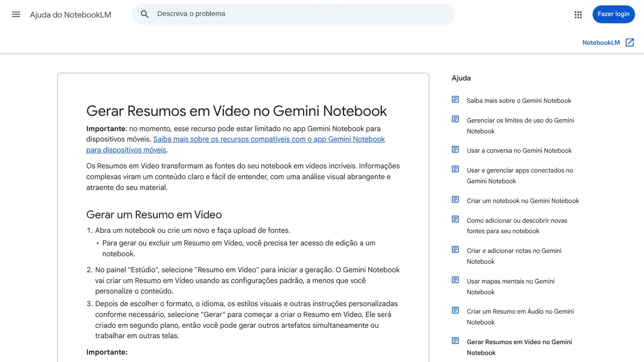The image size is (644, 362).
Task: Click the article icon beside 'Usar a conversa no Gemini Notebook'
Action: tap(455, 149)
